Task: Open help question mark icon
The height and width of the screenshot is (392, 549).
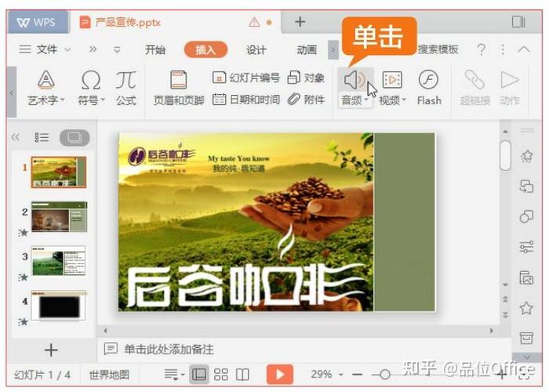Action: (x=482, y=49)
